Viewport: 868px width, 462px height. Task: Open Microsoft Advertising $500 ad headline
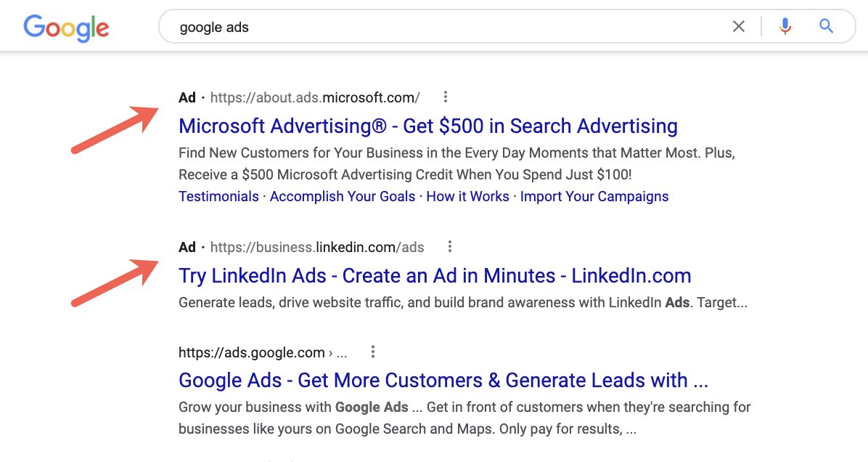tap(427, 126)
